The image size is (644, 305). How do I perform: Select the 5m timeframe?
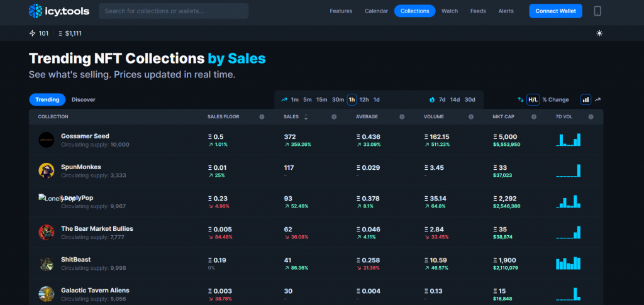(x=308, y=100)
